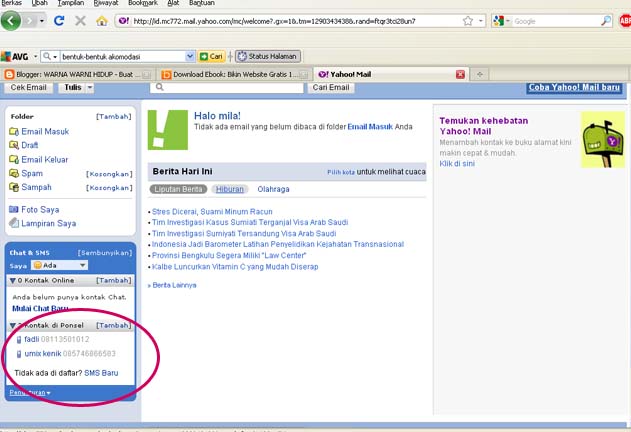Select the Hiburan news tab
Image resolution: width=631 pixels, height=432 pixels.
(230, 189)
